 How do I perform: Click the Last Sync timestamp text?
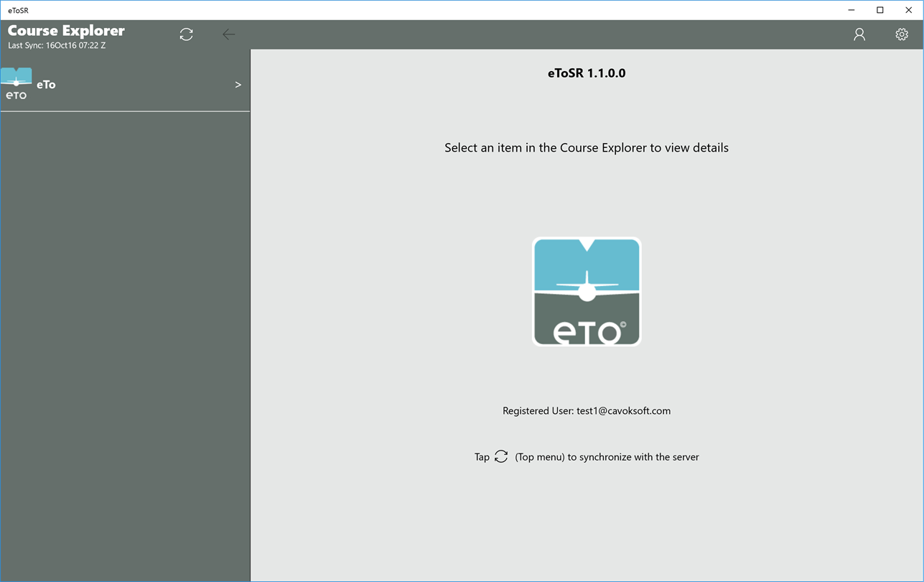click(57, 45)
